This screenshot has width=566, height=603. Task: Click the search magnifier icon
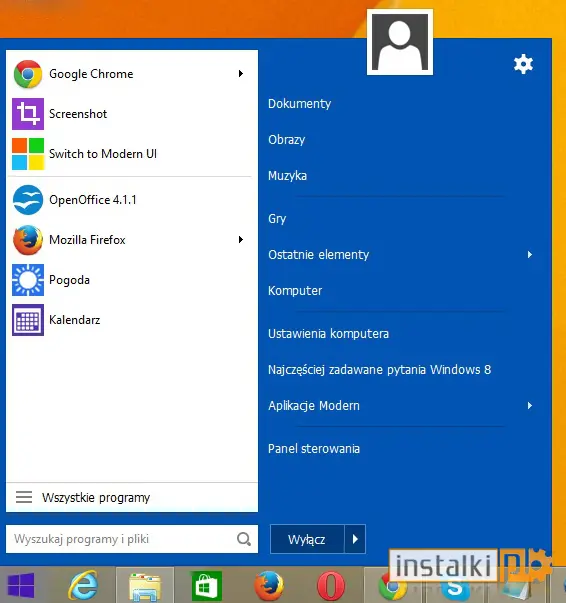244,539
